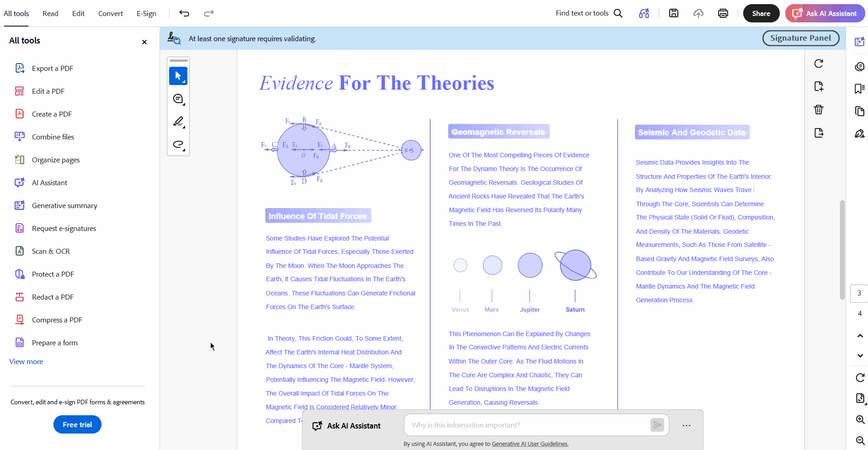Pick the highlighter pen tool
This screenshot has height=450, width=868.
click(x=178, y=122)
